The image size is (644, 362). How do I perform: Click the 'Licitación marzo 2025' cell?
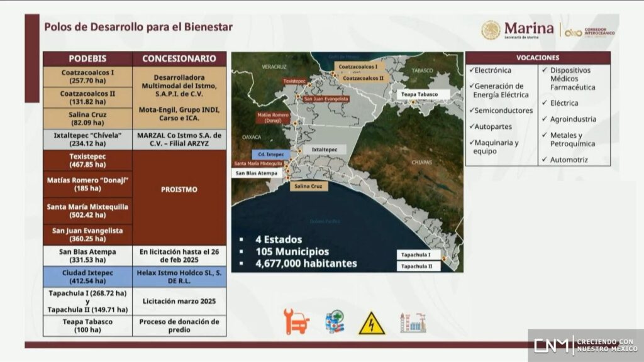pos(179,302)
